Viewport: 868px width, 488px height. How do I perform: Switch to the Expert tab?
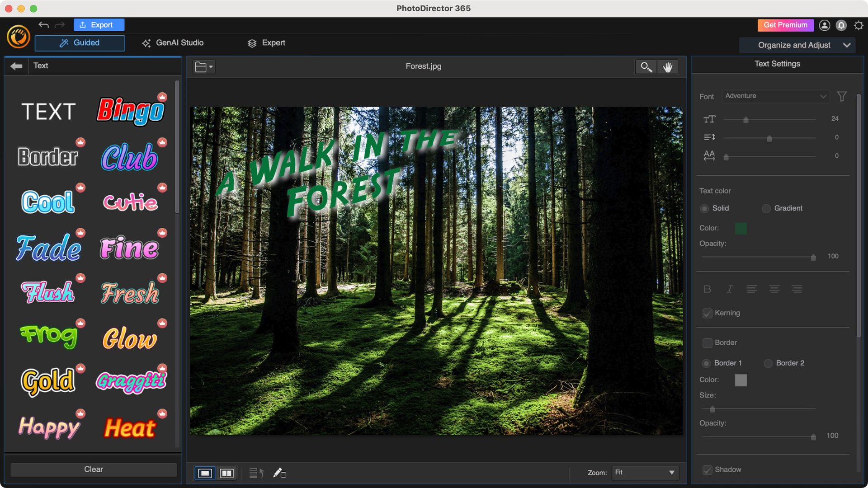pos(266,43)
